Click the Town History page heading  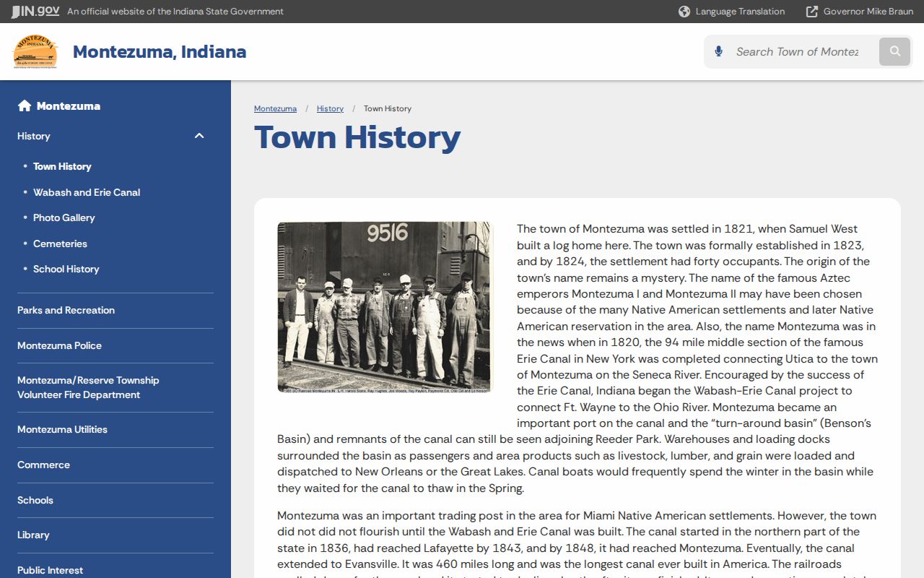[357, 137]
